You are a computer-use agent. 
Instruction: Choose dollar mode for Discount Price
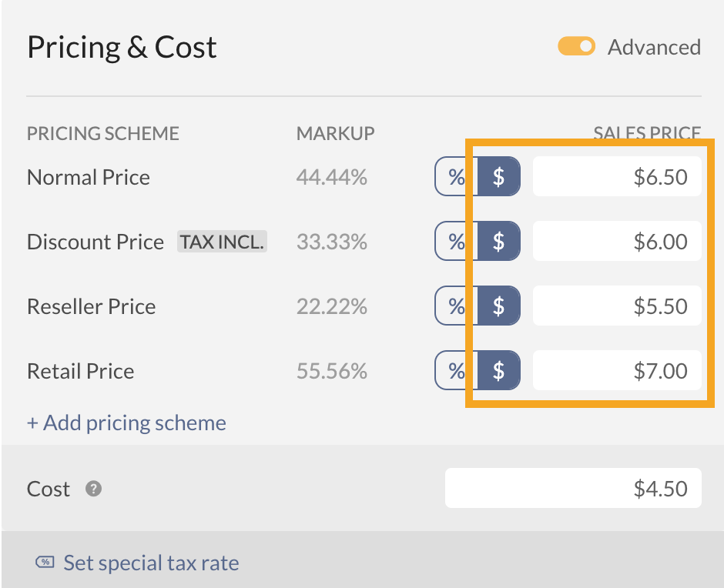498,242
